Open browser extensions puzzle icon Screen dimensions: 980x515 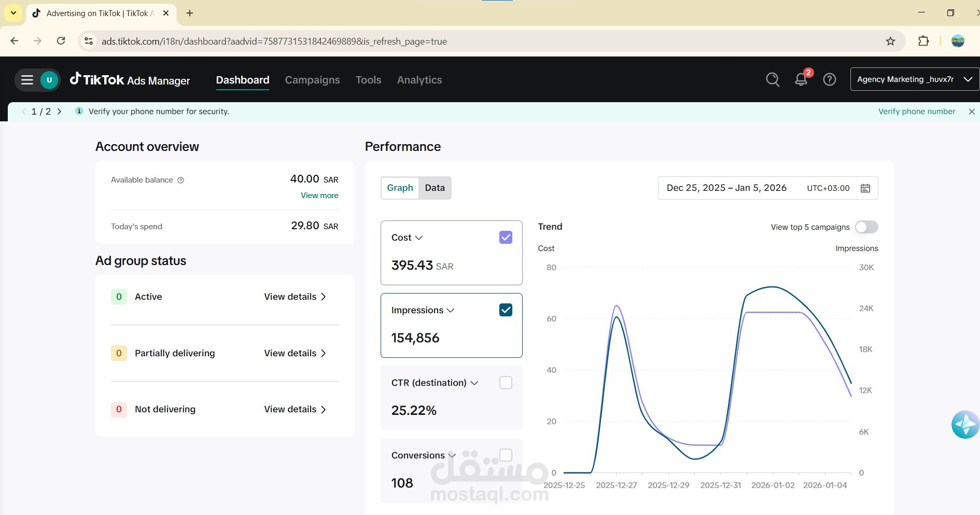tap(923, 41)
